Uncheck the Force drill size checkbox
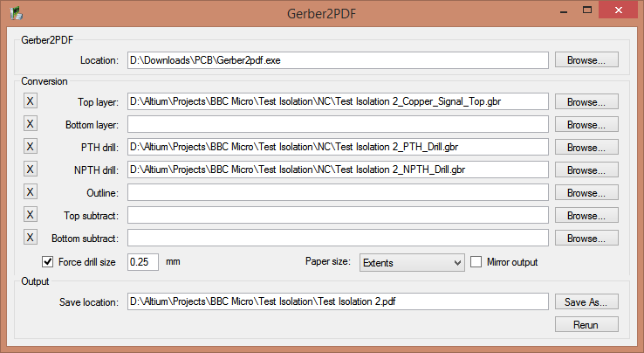This screenshot has width=644, height=353. (48, 261)
